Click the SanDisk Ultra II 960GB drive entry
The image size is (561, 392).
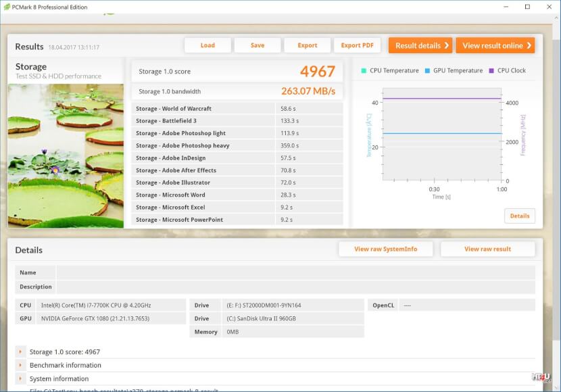click(x=261, y=318)
